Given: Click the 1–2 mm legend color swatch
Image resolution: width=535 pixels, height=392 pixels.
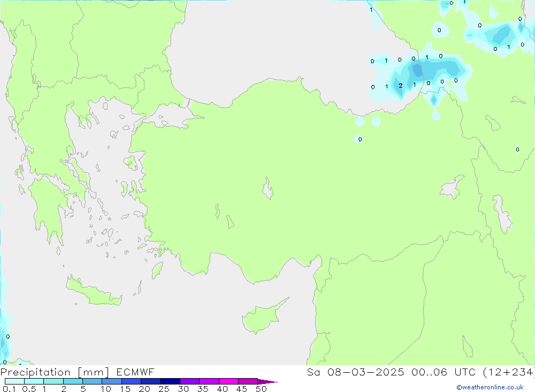Looking at the screenshot, I should point(53,381).
